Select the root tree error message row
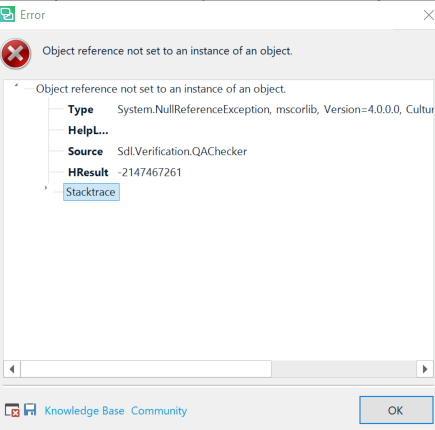 161,89
